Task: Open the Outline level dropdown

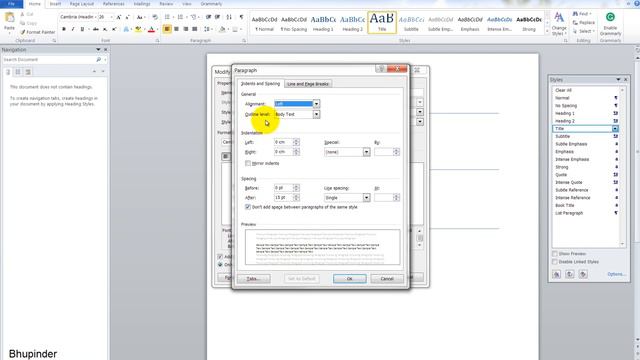Action: 316,114
